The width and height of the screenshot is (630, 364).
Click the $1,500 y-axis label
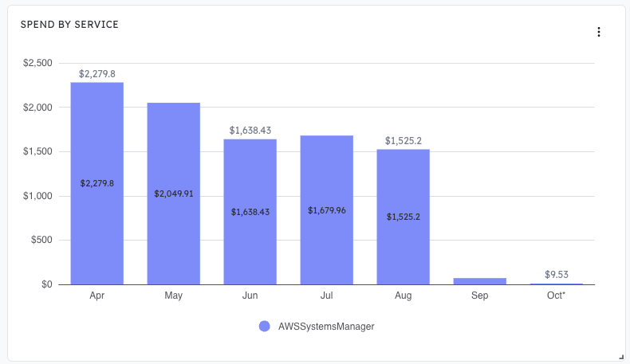click(x=37, y=151)
